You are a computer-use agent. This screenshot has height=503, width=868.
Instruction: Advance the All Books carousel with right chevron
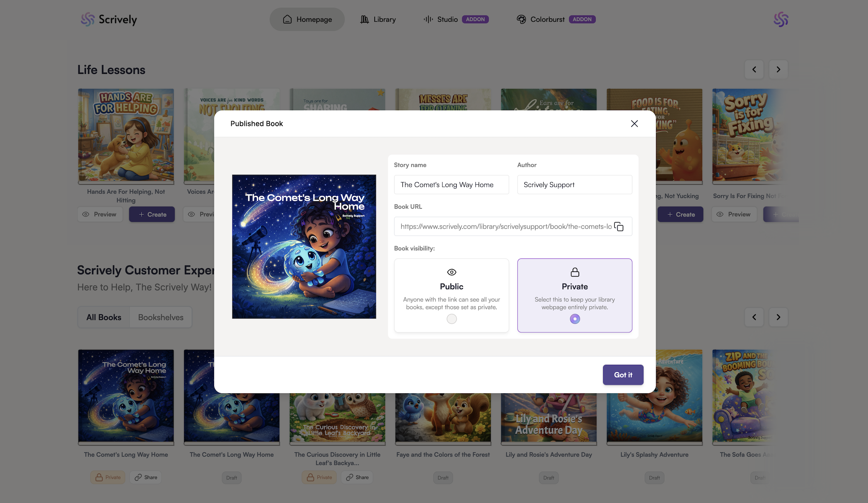click(x=778, y=317)
